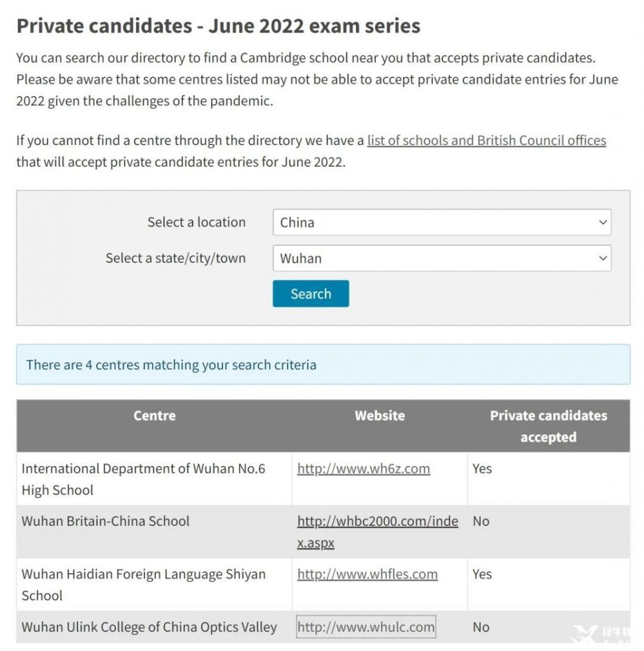Open the state/city/town dropdown showing Wuhan

442,258
